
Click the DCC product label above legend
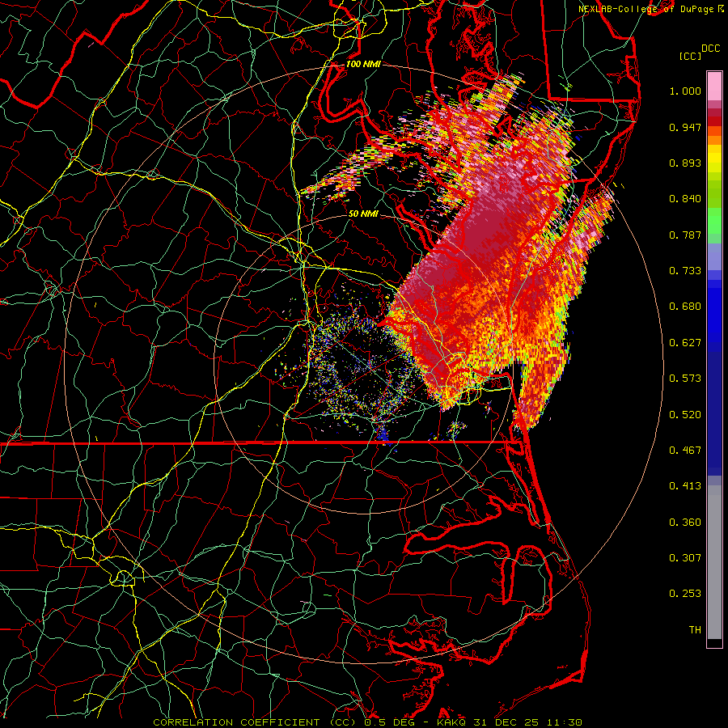pos(710,49)
